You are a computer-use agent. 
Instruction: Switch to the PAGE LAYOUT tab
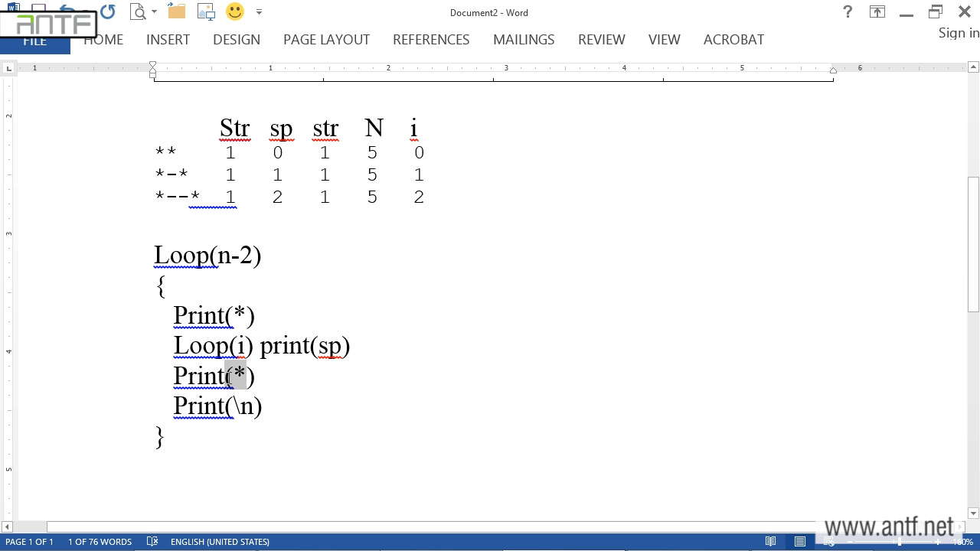click(x=326, y=40)
